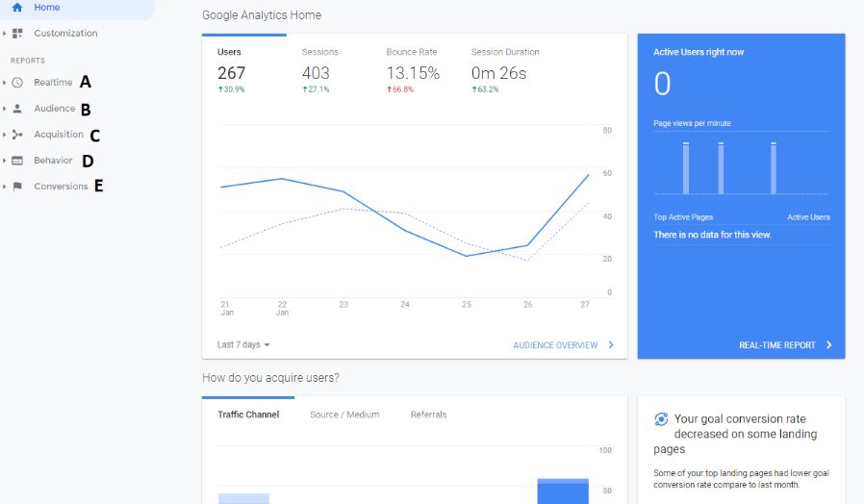The height and width of the screenshot is (504, 864).
Task: Click the Top Active Pages column header
Action: (683, 217)
